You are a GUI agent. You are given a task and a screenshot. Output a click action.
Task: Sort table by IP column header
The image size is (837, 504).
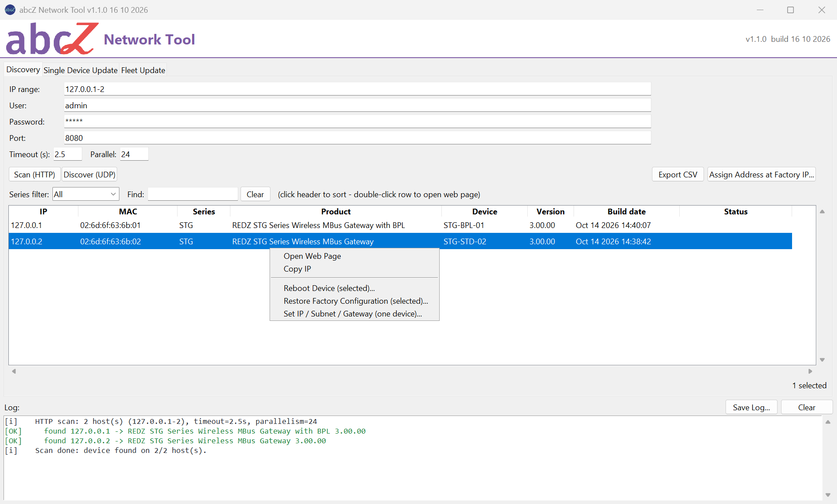pos(43,211)
